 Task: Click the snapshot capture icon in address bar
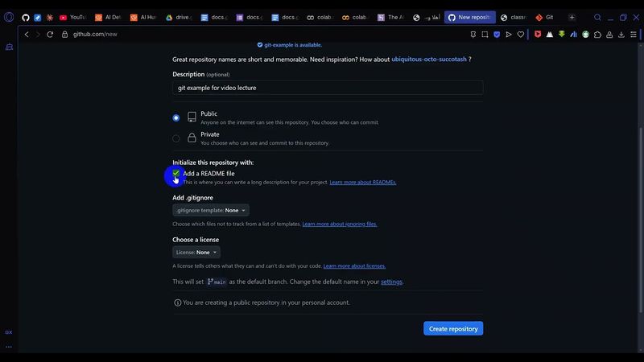tap(485, 35)
